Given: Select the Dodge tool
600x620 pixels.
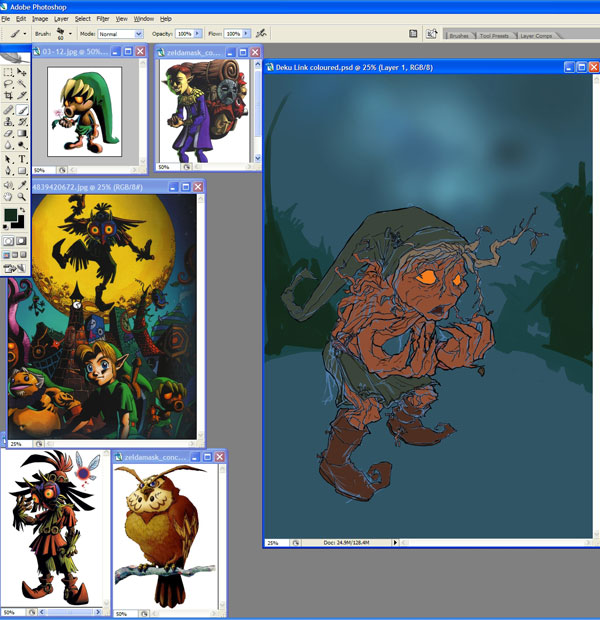Looking at the screenshot, I should tap(22, 145).
